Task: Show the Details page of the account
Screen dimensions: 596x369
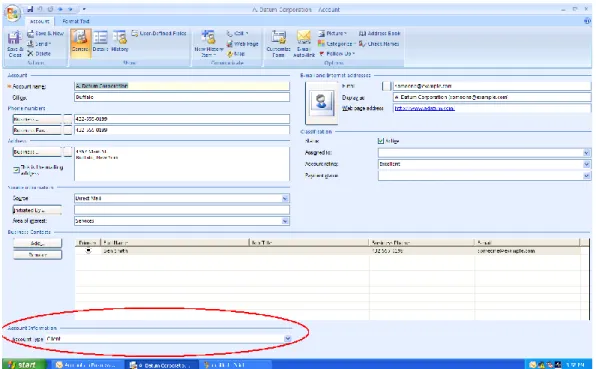Action: click(x=100, y=42)
